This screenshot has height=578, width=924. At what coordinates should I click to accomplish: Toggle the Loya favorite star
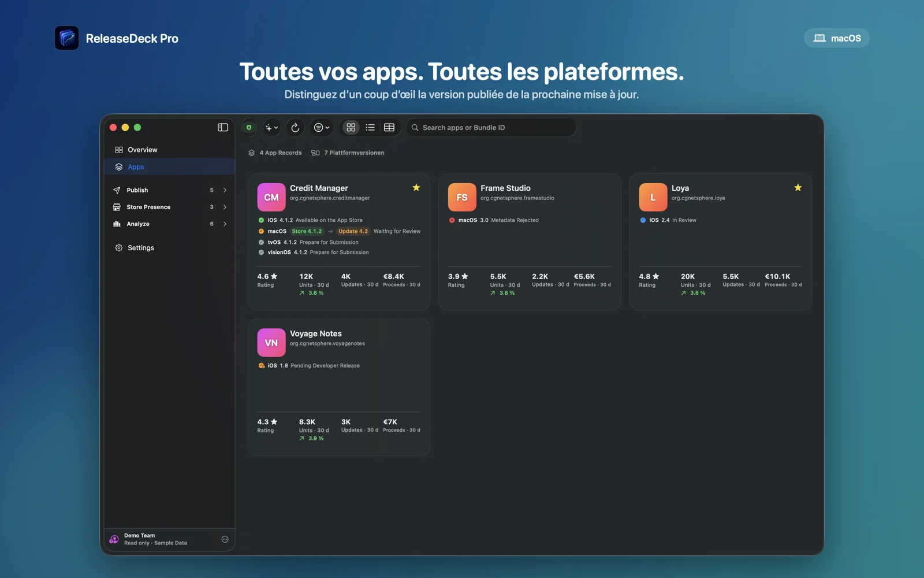coord(798,187)
